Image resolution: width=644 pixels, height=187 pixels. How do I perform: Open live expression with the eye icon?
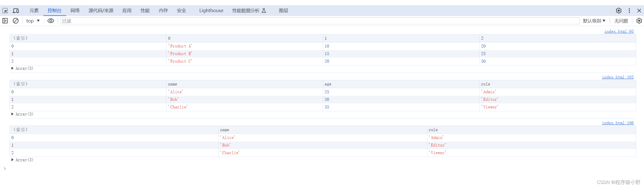51,21
